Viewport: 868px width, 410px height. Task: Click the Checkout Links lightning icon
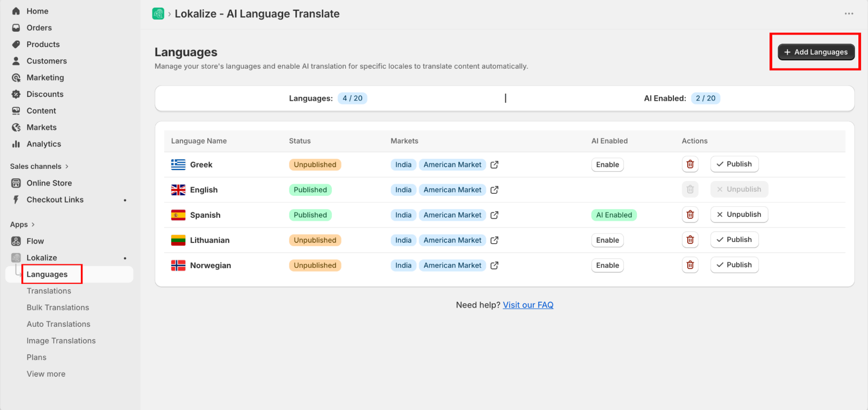16,200
